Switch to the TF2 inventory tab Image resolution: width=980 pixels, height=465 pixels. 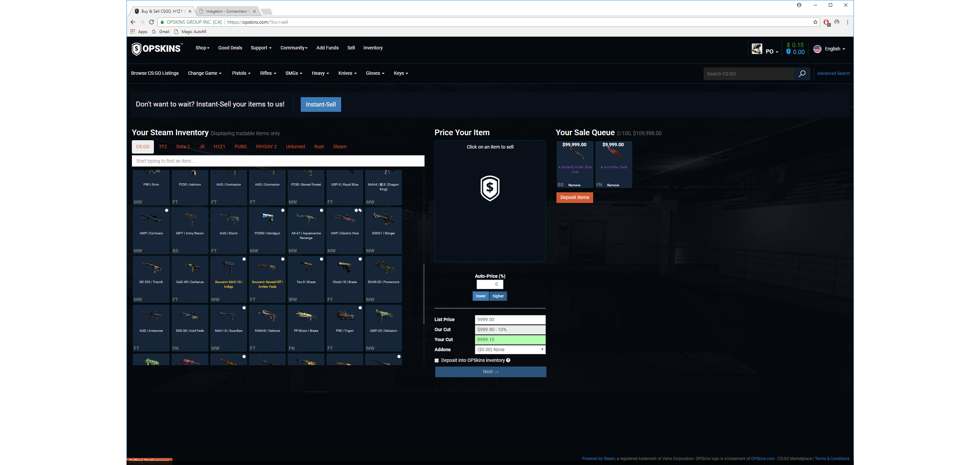(163, 147)
